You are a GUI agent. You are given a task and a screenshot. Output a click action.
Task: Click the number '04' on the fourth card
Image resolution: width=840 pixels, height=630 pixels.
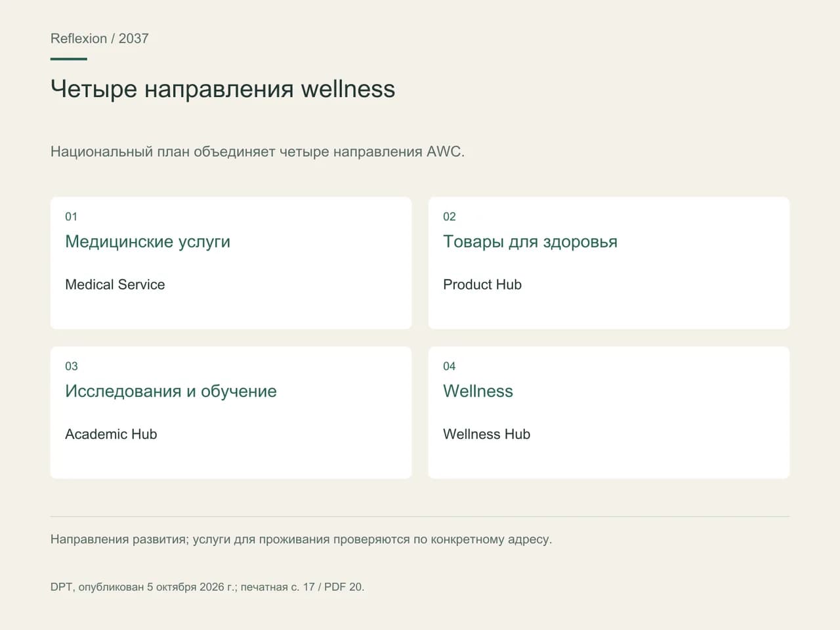[x=450, y=366]
